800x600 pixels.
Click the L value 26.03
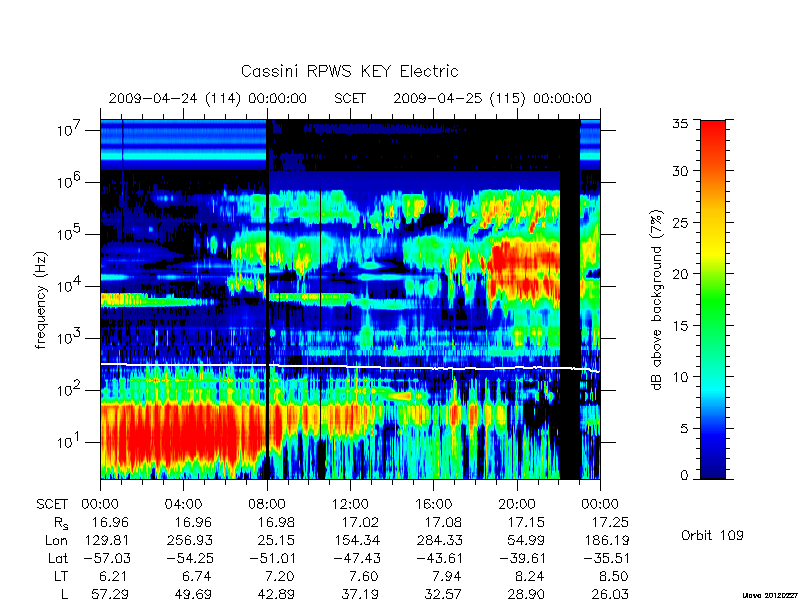pos(610,594)
